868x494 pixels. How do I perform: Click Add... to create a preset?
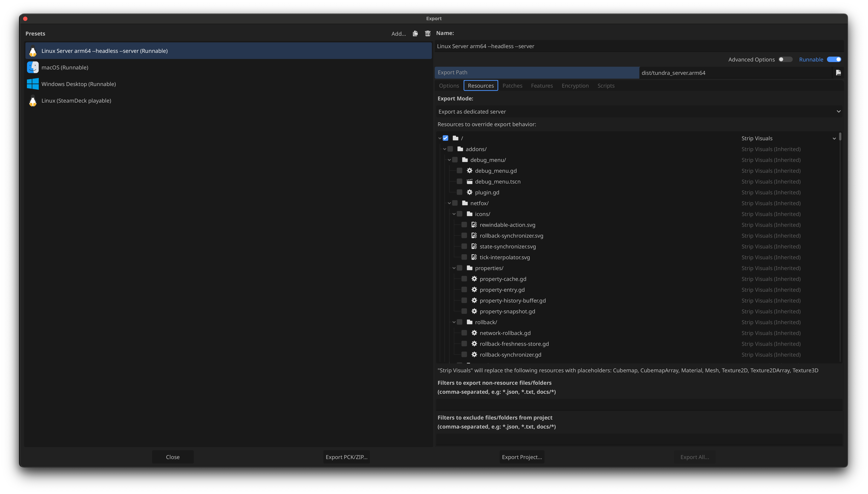coord(398,34)
